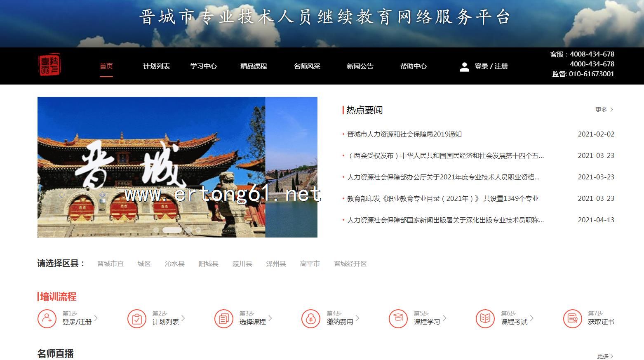Click step 3 选择课程 document icon
The width and height of the screenshot is (644, 360).
click(x=224, y=319)
